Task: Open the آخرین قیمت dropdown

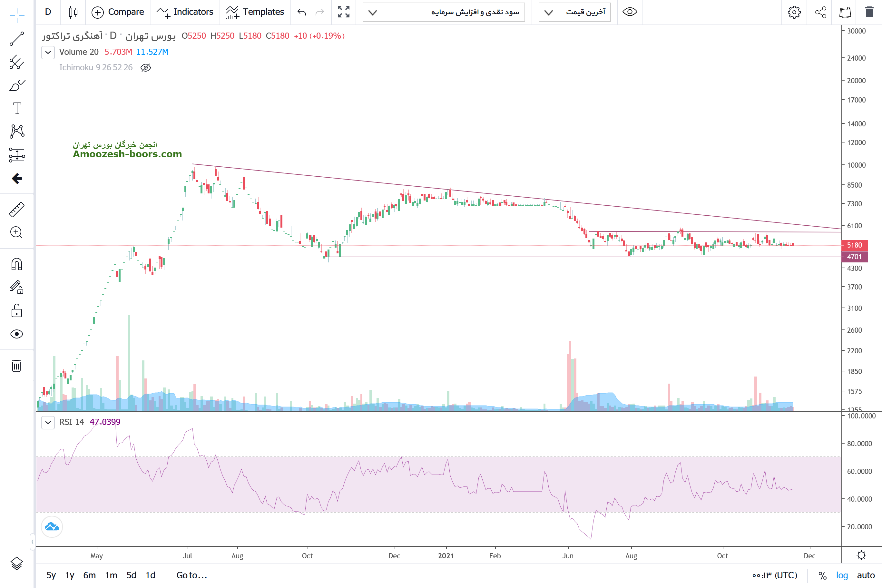Action: [x=574, y=12]
